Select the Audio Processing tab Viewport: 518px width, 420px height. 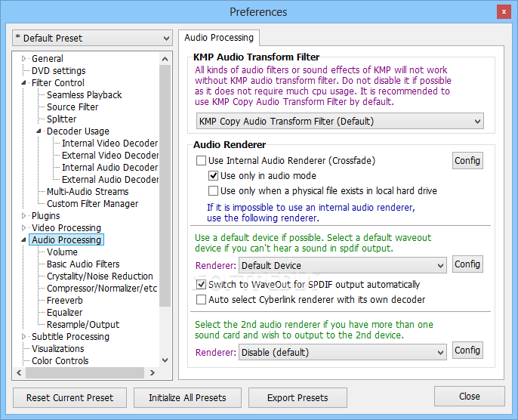tap(219, 38)
